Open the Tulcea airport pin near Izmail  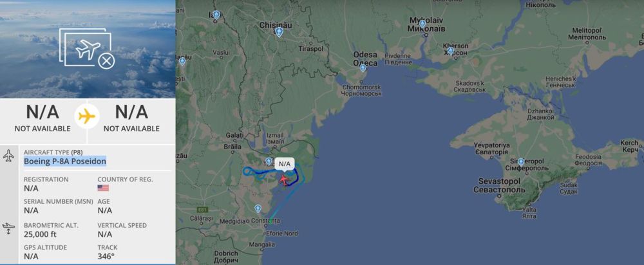click(x=269, y=161)
